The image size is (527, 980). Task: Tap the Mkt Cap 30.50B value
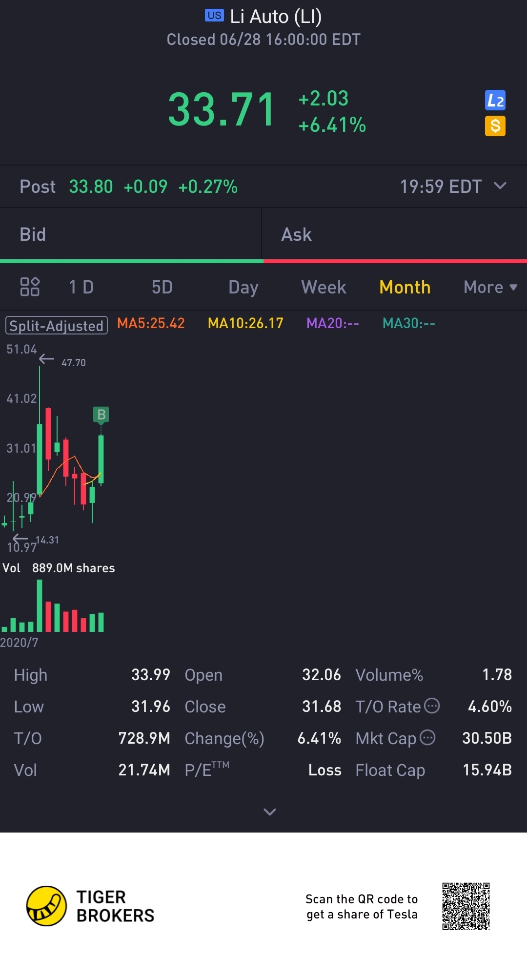(487, 738)
